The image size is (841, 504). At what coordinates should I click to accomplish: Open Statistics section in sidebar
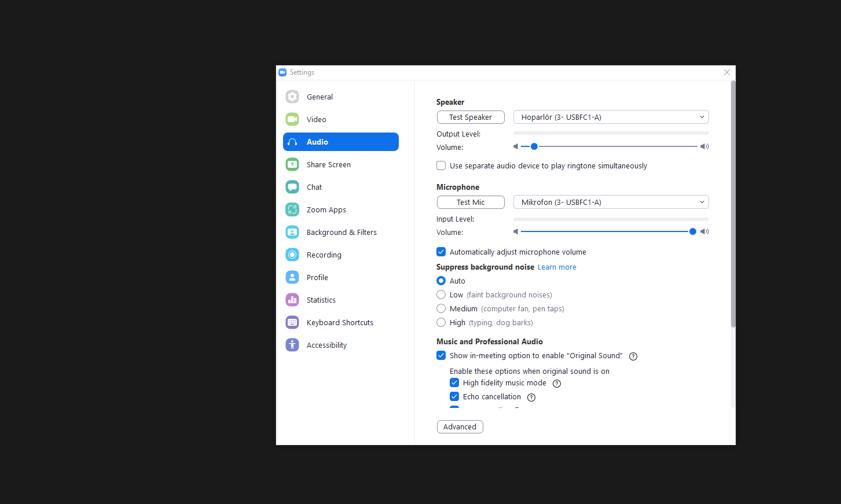[341, 300]
